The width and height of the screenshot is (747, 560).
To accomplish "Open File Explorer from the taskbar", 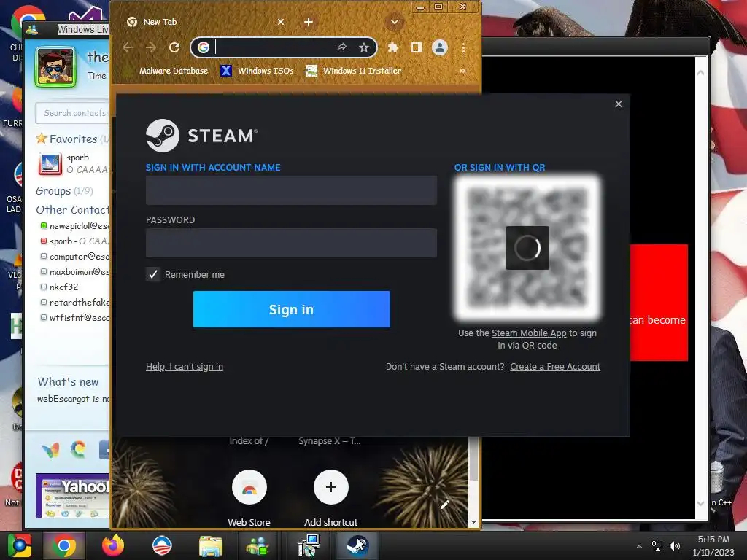I will pyautogui.click(x=211, y=545).
